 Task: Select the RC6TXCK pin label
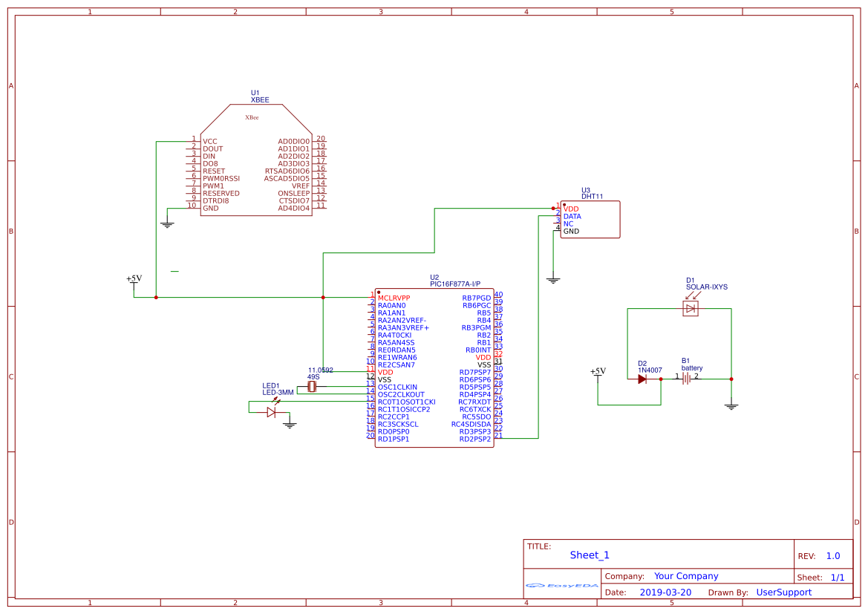click(x=475, y=409)
